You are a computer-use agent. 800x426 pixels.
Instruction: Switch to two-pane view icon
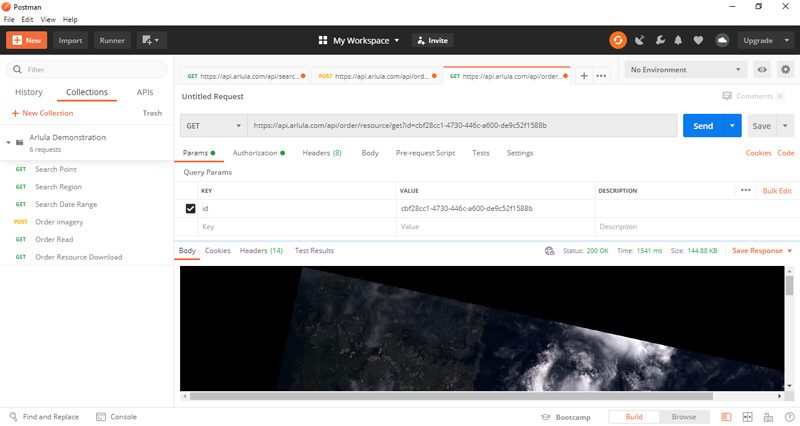point(747,417)
